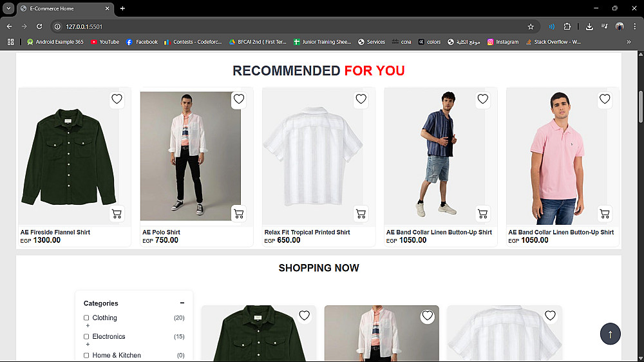The height and width of the screenshot is (362, 644).
Task: Bookmark this page with the star icon
Action: [531, 26]
